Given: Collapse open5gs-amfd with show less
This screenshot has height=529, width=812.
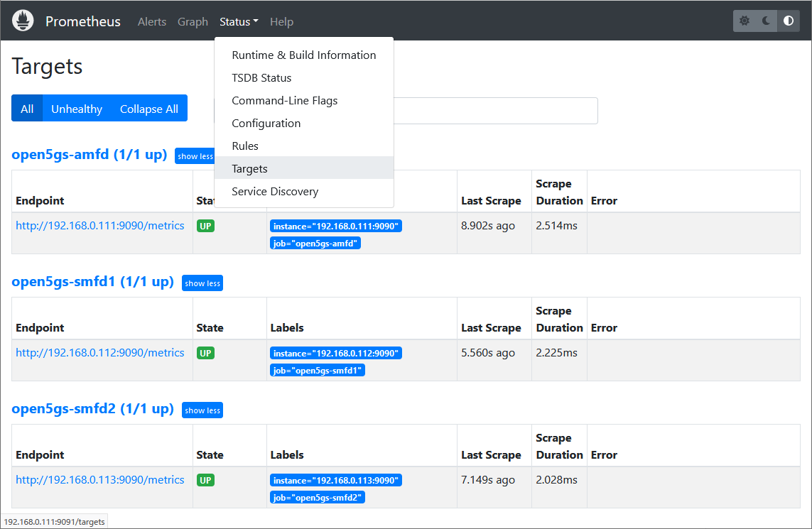Looking at the screenshot, I should (195, 156).
